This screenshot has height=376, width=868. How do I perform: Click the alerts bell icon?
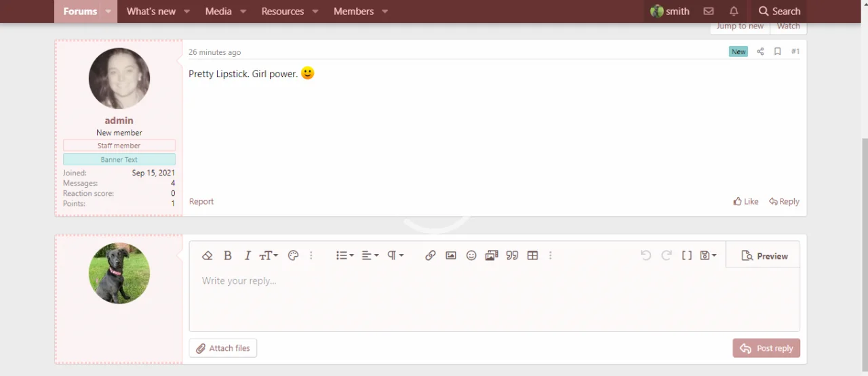coord(734,12)
